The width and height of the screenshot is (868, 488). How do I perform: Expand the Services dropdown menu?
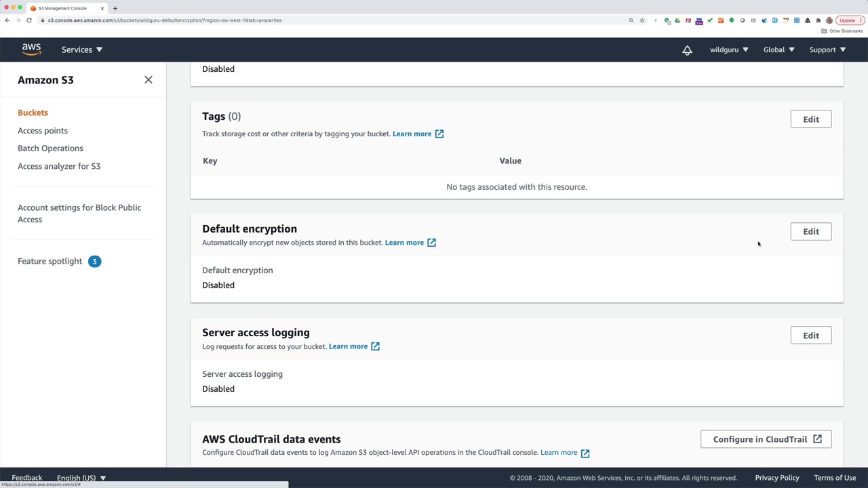tap(81, 49)
